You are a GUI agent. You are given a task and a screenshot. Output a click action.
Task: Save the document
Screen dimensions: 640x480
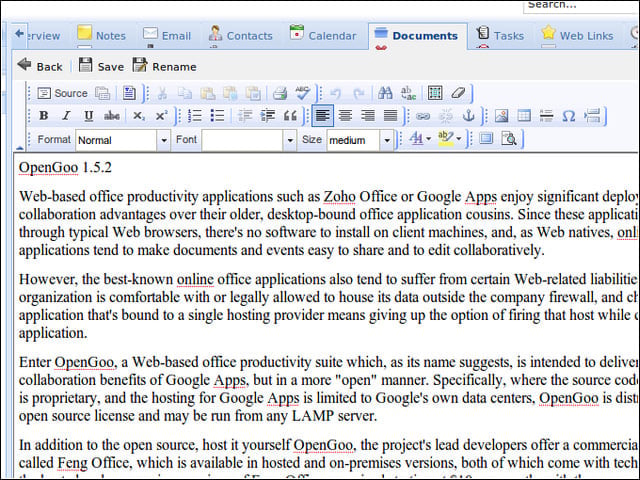coord(101,66)
